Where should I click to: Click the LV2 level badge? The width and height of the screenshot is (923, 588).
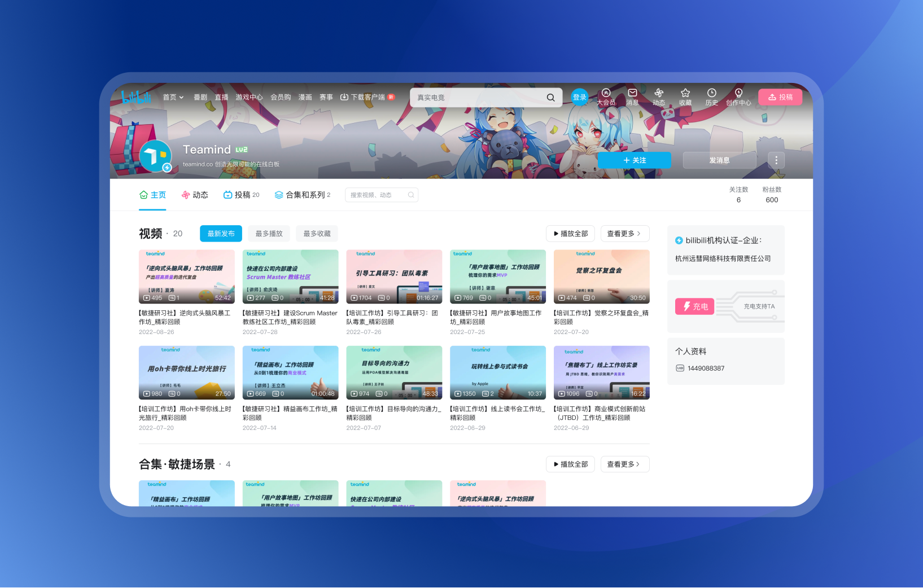[x=242, y=150]
